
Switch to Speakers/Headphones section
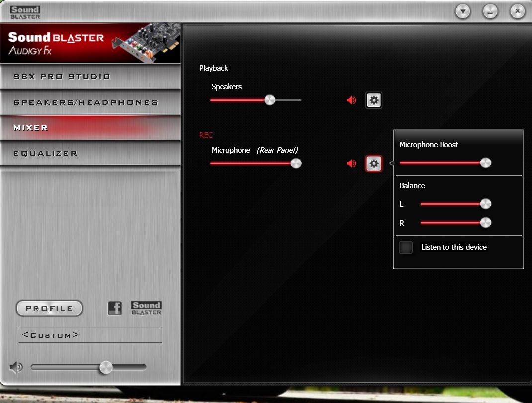coord(90,102)
